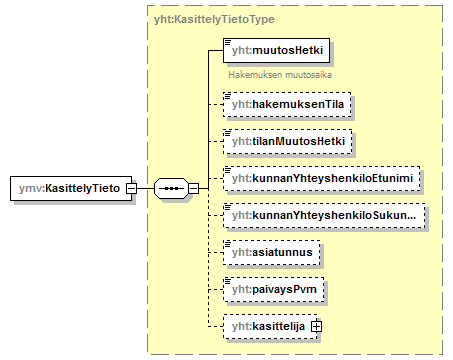Click the sequence compositor octagon symbol
The image size is (453, 360).
click(171, 188)
